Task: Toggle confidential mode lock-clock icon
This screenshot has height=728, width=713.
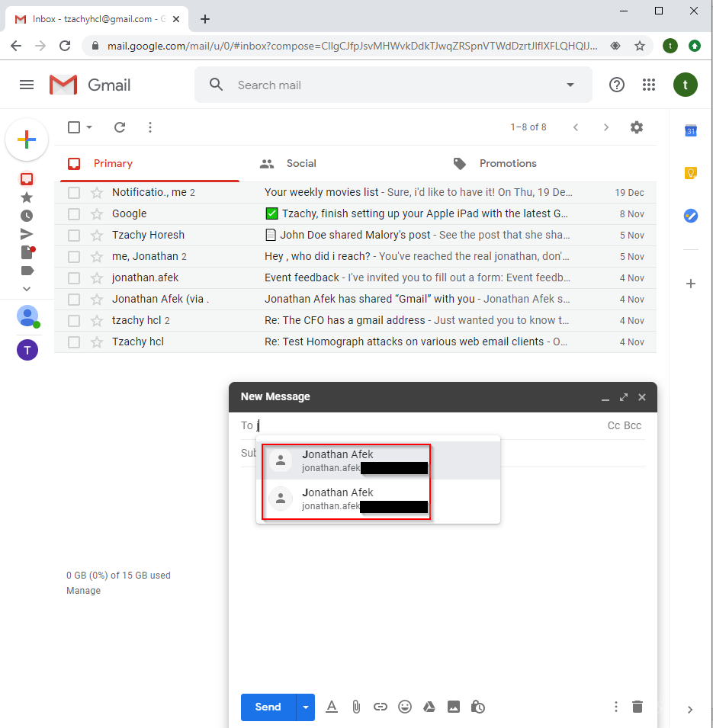Action: [x=478, y=707]
